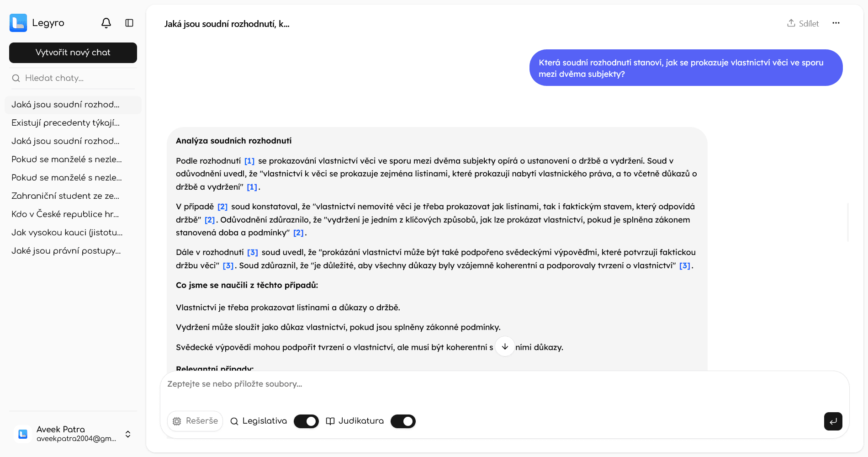Click the Legyro logo icon
Viewport: 868px width, 457px height.
18,23
